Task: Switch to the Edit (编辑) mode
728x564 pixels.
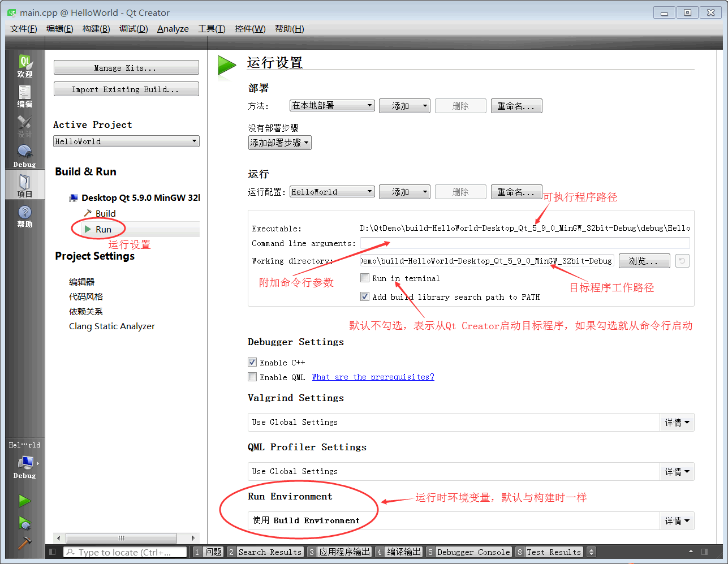Action: (25, 96)
